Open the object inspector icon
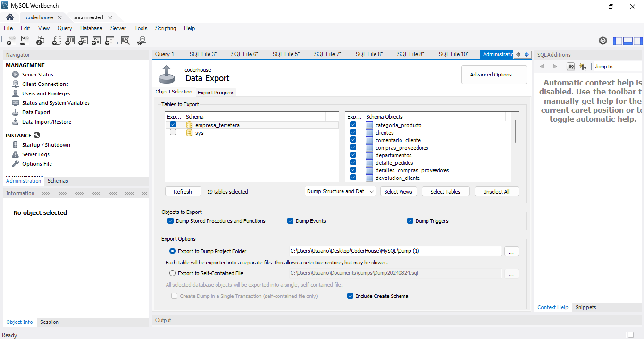This screenshot has height=339, width=644. point(41,41)
